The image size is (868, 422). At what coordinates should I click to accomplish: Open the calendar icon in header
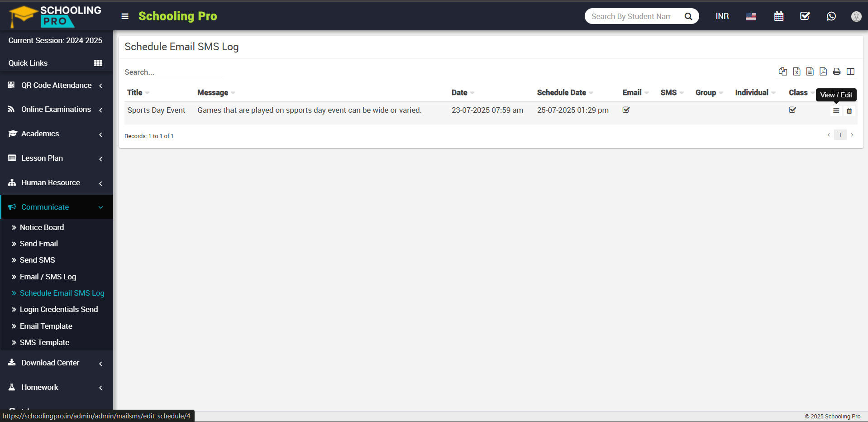(x=779, y=16)
